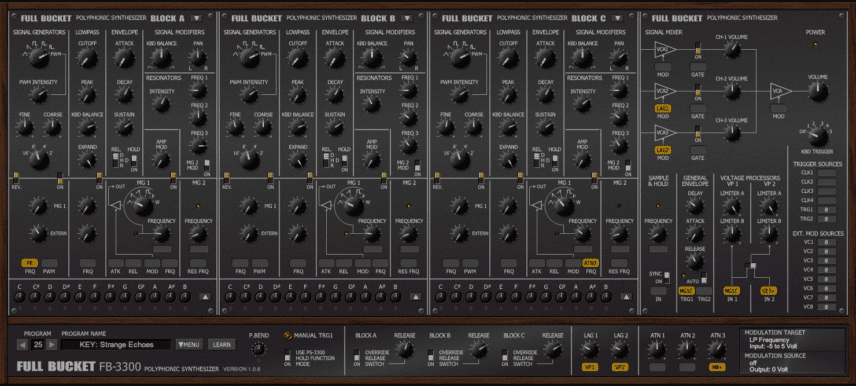
Task: Toggle the Block A override release switch
Action: (356, 355)
